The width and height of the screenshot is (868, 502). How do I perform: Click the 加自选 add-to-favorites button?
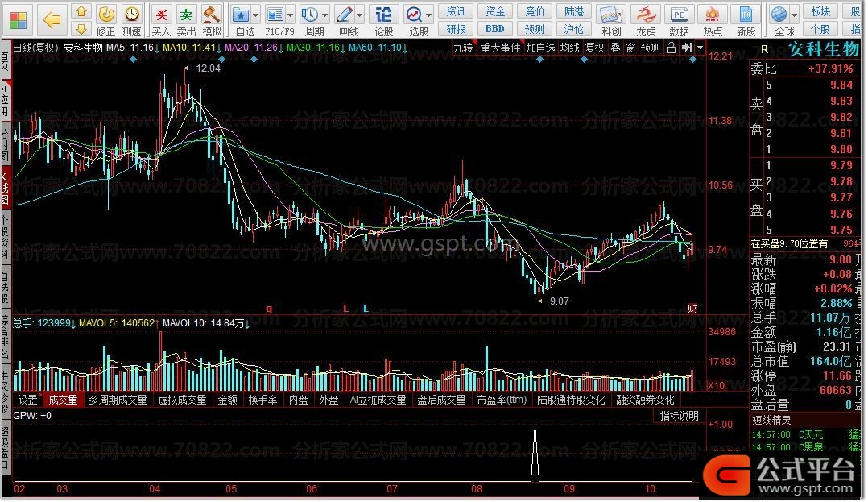[540, 48]
